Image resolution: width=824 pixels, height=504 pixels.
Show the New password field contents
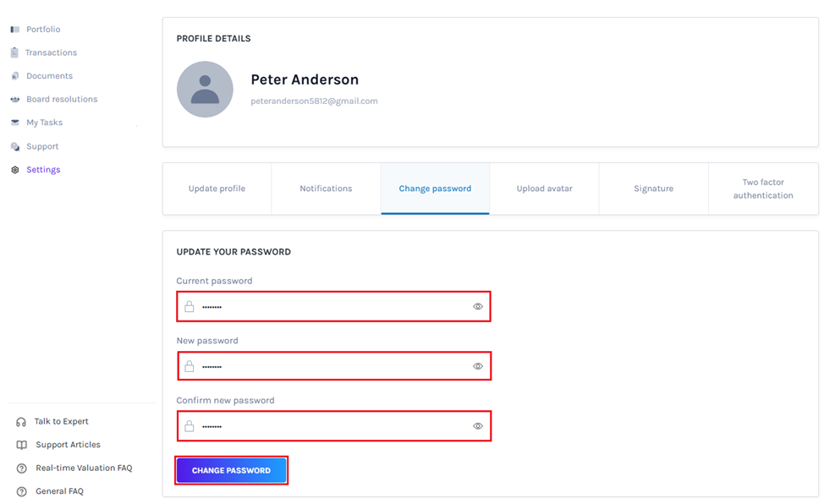pyautogui.click(x=477, y=366)
